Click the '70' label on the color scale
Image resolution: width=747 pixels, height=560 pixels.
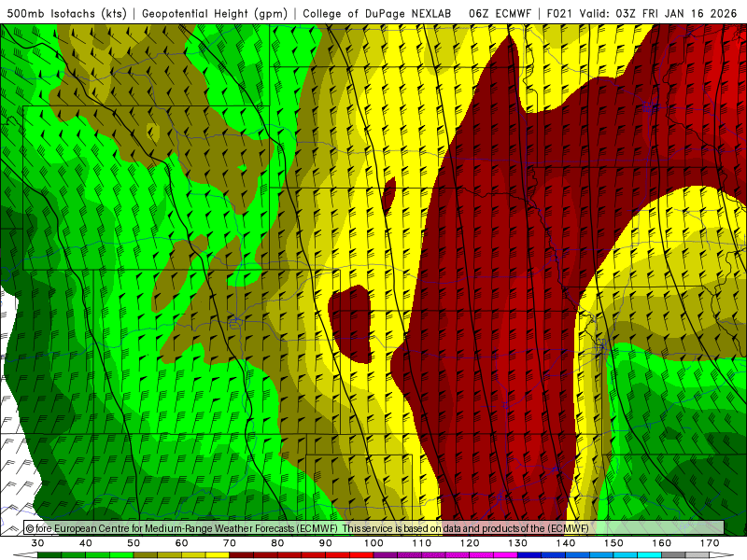[230, 543]
